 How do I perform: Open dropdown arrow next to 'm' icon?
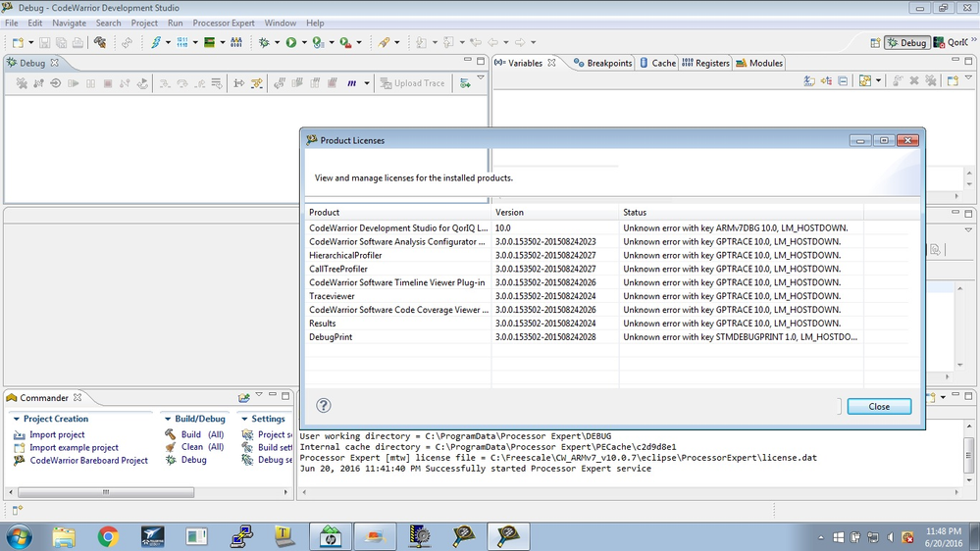pos(367,83)
